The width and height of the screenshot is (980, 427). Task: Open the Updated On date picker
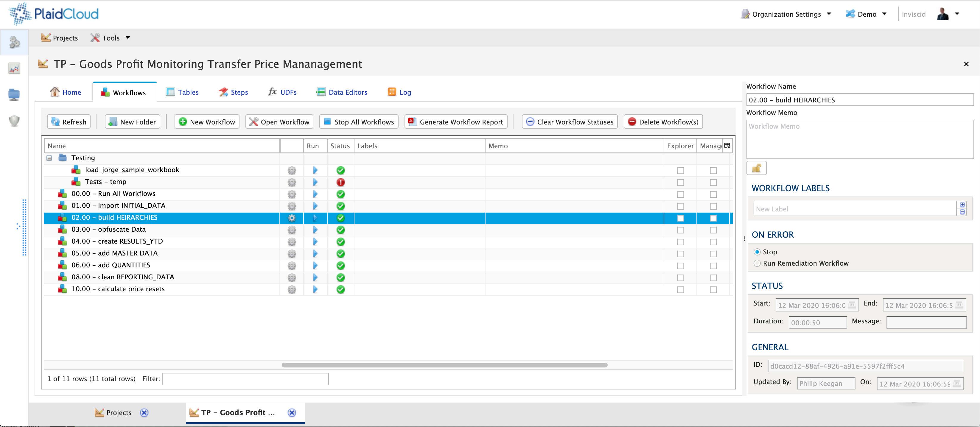[x=957, y=383]
